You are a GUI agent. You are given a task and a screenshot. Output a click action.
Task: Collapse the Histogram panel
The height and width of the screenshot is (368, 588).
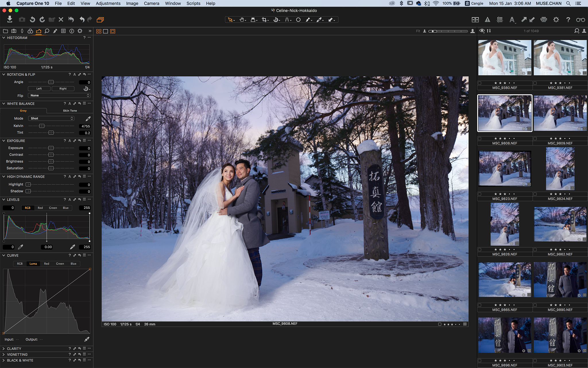[4, 38]
